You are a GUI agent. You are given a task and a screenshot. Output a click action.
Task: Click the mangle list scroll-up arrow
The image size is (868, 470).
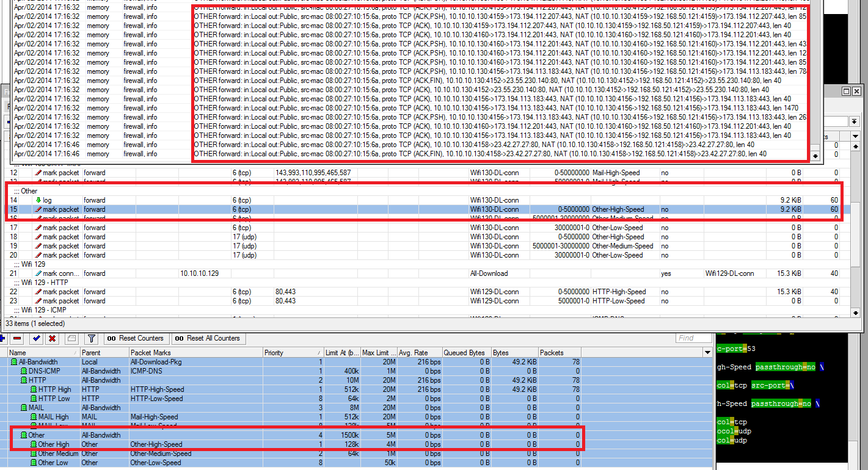click(855, 146)
